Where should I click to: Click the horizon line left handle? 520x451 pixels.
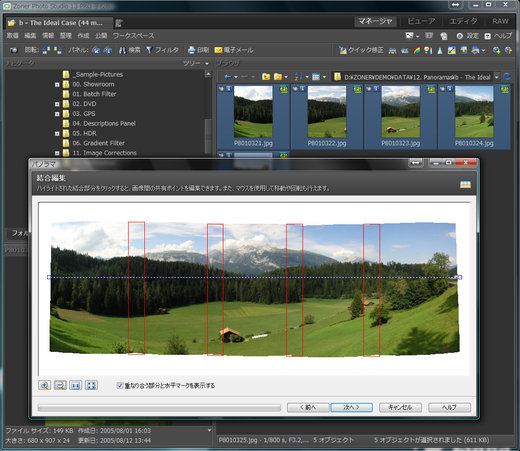click(x=49, y=277)
